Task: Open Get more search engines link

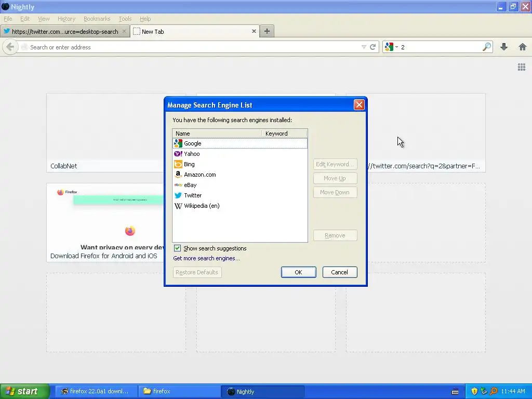Action: click(x=206, y=258)
